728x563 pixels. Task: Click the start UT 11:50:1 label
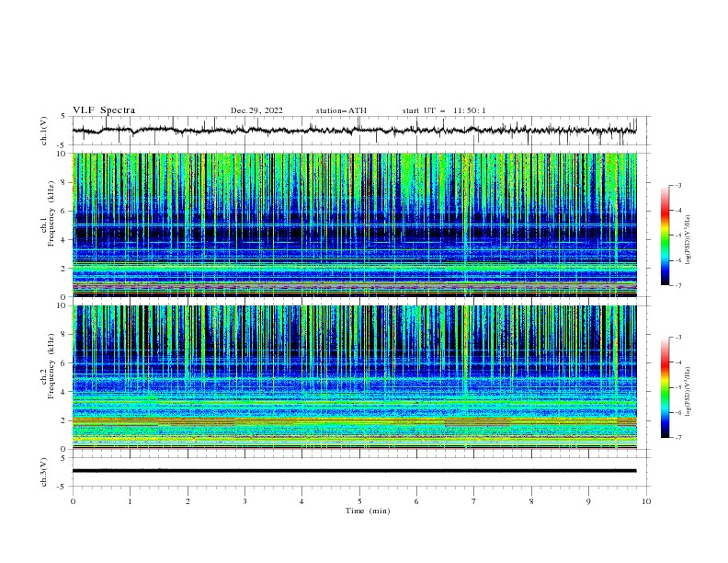point(444,110)
